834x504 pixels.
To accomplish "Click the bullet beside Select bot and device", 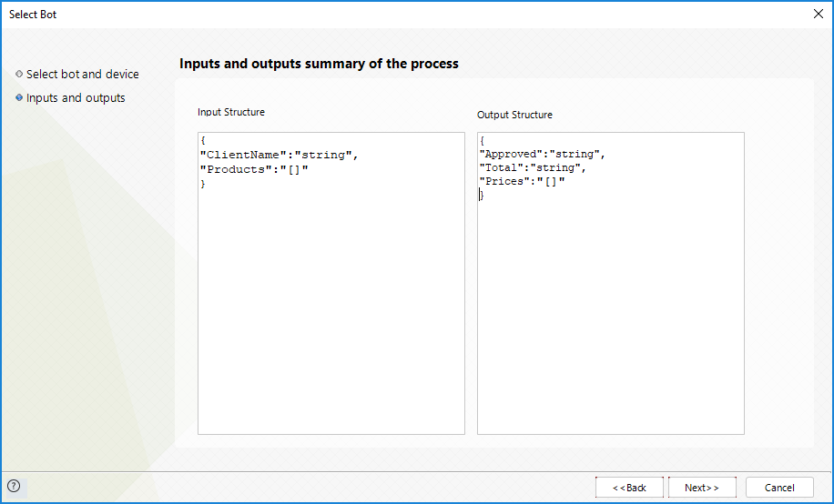I will [19, 74].
